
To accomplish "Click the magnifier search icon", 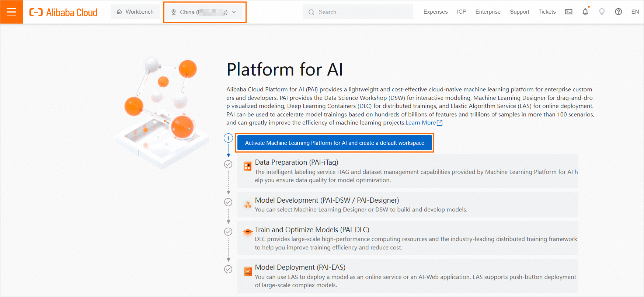I will [x=311, y=12].
